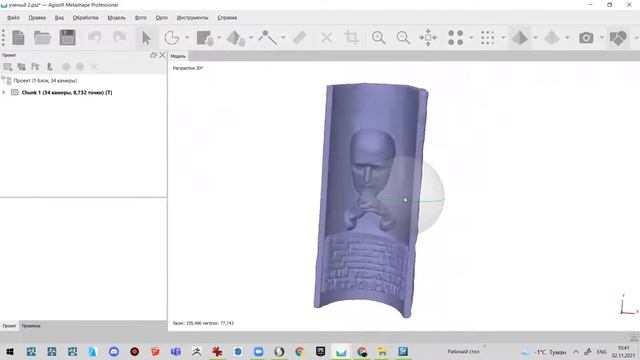Open the Файл menu

pos(13,18)
